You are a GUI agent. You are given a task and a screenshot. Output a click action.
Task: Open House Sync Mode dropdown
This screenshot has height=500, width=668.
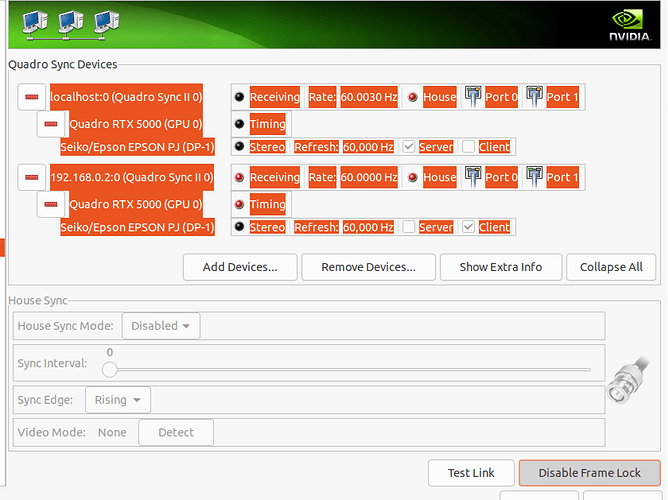[x=161, y=326]
